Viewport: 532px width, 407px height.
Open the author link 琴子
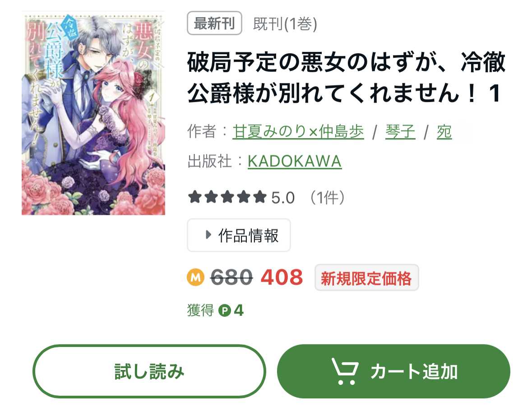click(400, 132)
